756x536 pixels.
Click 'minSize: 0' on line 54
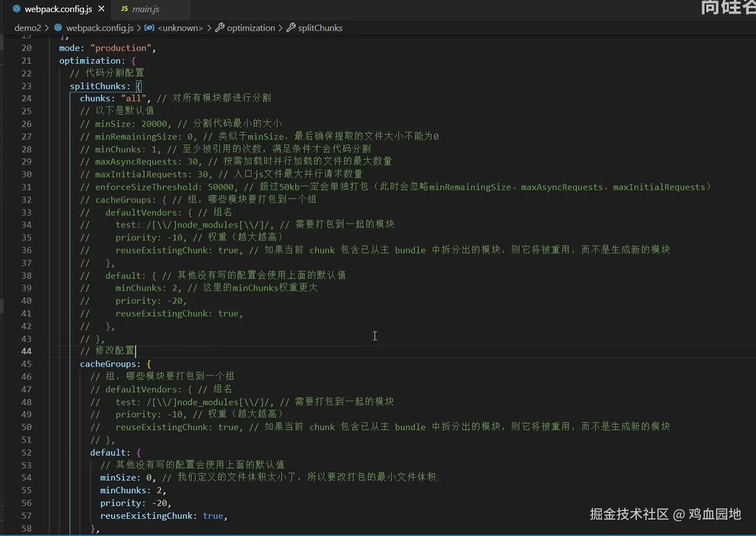tap(126, 478)
